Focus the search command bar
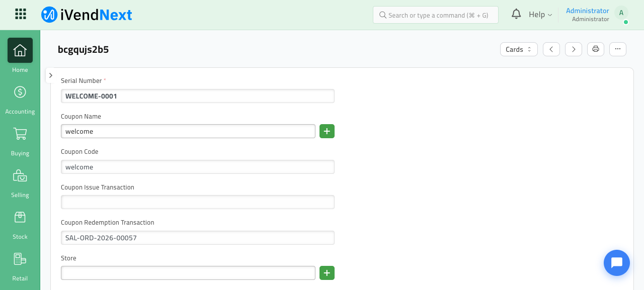The width and height of the screenshot is (644, 290). point(436,15)
